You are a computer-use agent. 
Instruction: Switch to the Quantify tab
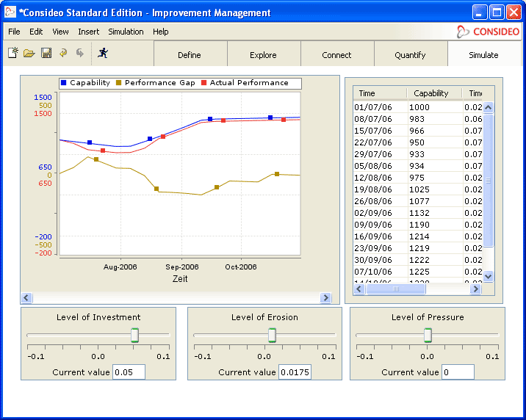tap(411, 54)
